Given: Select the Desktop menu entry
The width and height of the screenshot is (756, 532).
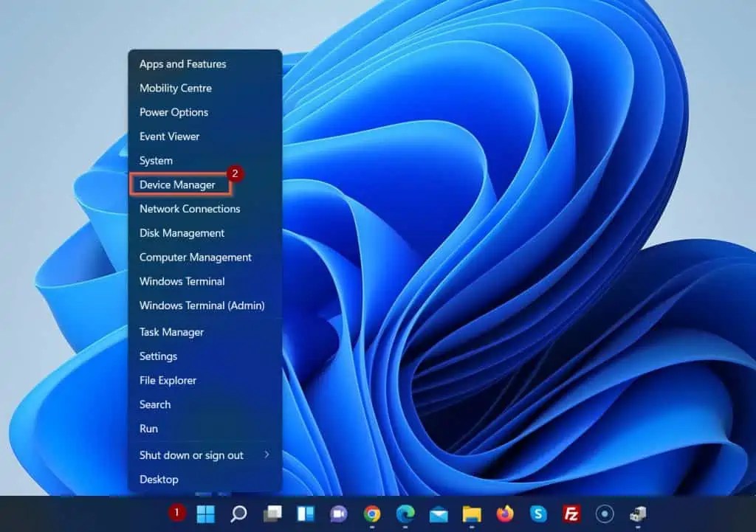Looking at the screenshot, I should 159,480.
